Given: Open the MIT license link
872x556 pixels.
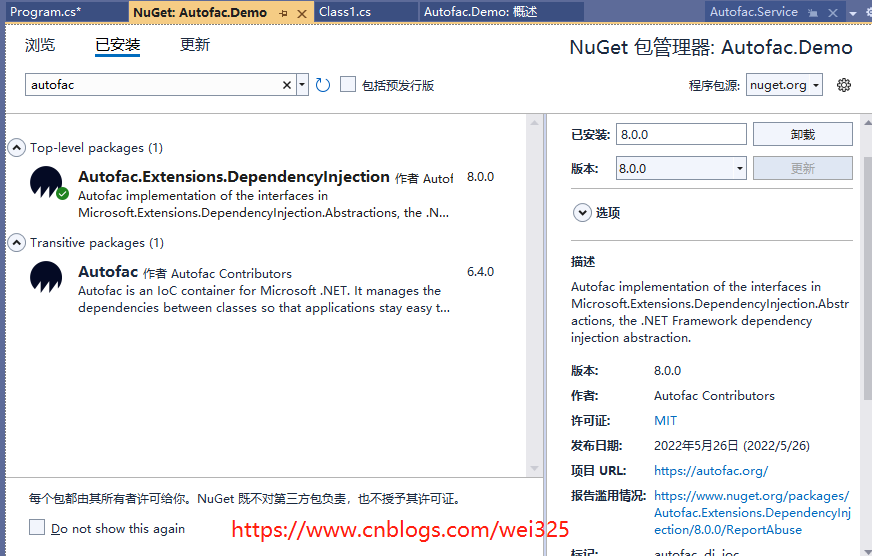Looking at the screenshot, I should [x=665, y=420].
